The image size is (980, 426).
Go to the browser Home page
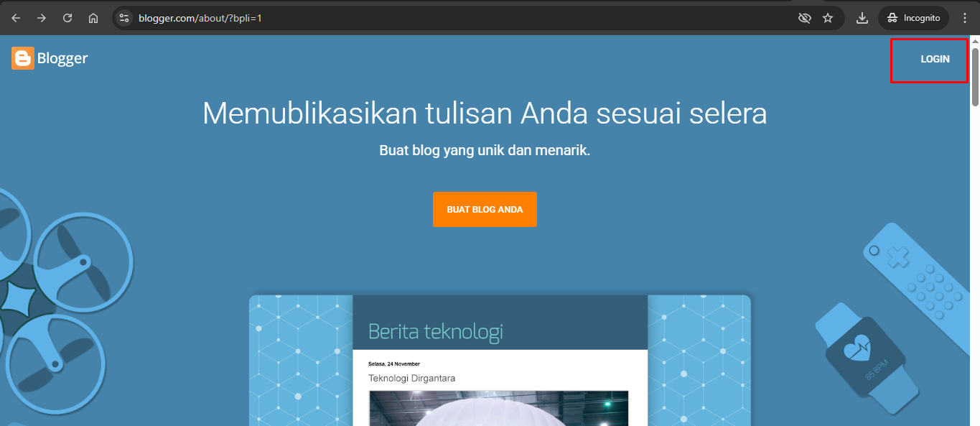(x=93, y=18)
